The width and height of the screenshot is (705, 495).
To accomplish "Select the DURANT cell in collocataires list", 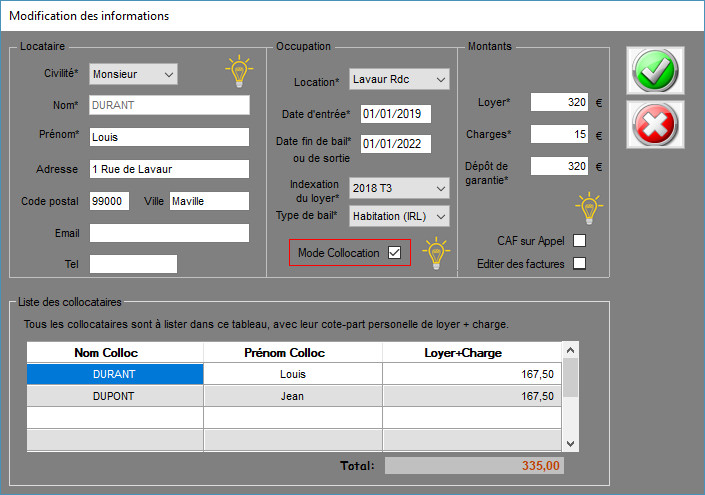I will tap(115, 374).
